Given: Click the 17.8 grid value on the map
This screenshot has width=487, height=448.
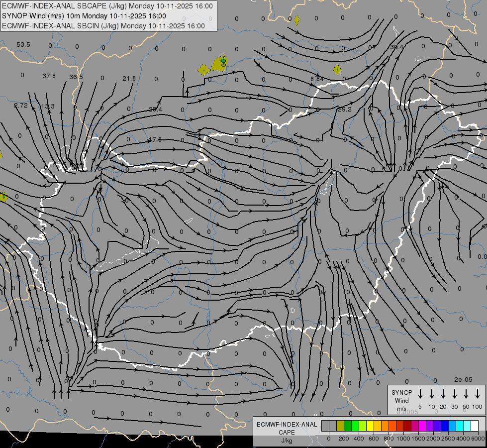Looking at the screenshot, I should [155, 139].
